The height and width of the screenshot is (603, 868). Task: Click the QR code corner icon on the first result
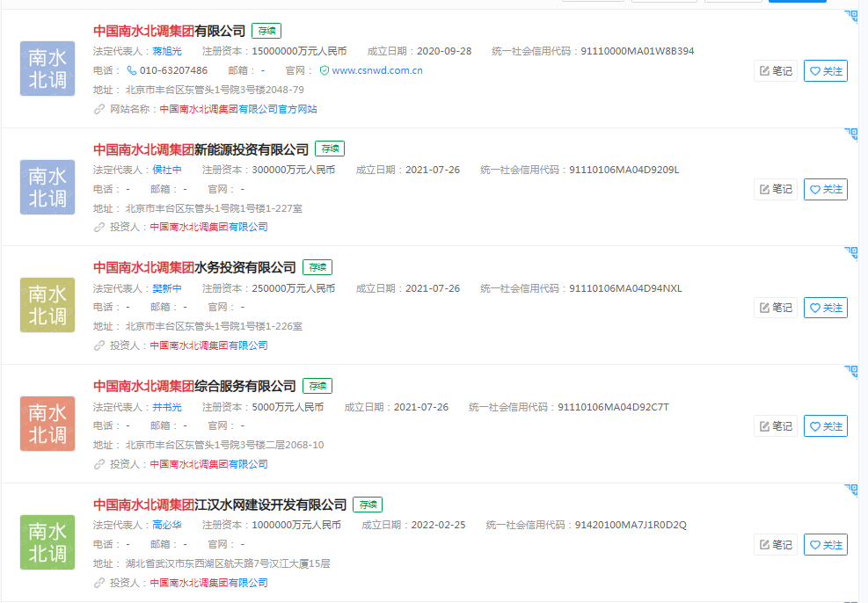click(850, 16)
